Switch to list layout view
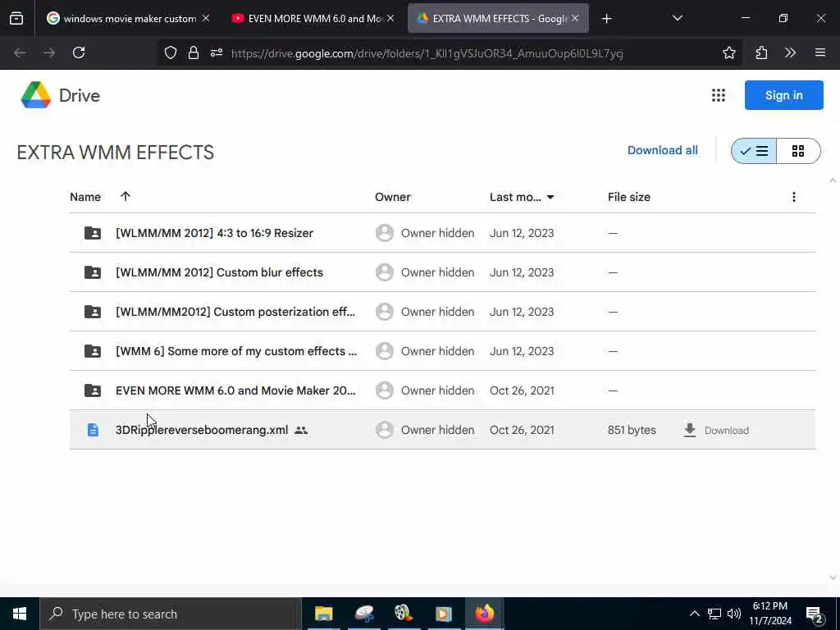 [x=754, y=151]
